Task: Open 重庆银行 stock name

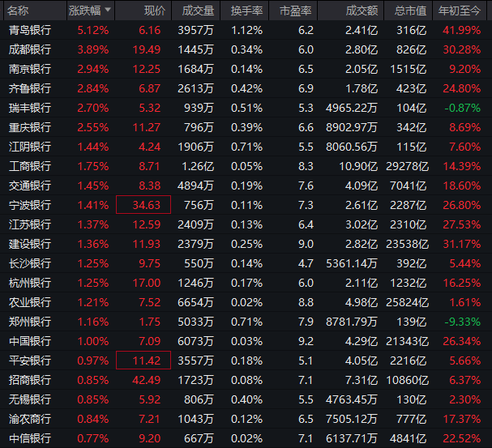Action: (30, 127)
